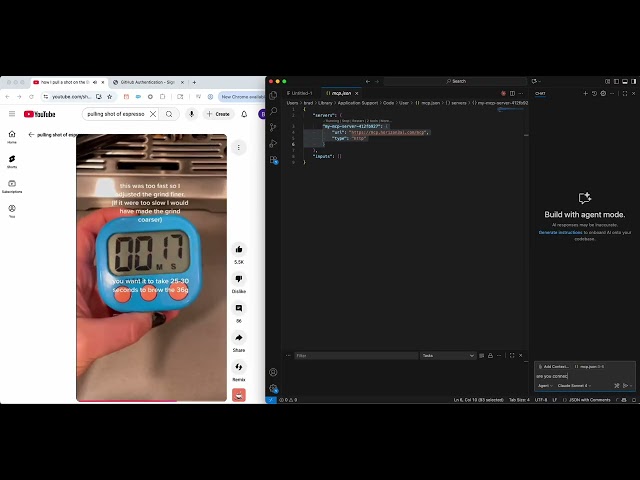Open Search view in VS Code activity bar
The height and width of the screenshot is (480, 640).
[x=273, y=111]
